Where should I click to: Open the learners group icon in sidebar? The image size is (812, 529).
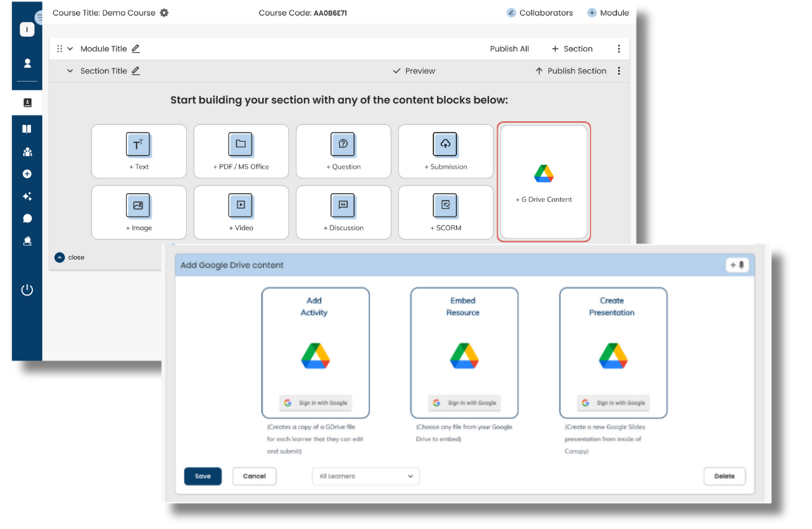[27, 152]
